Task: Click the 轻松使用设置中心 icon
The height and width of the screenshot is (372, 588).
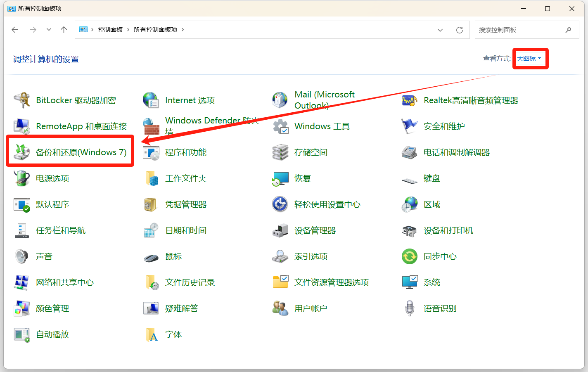Action: (280, 204)
